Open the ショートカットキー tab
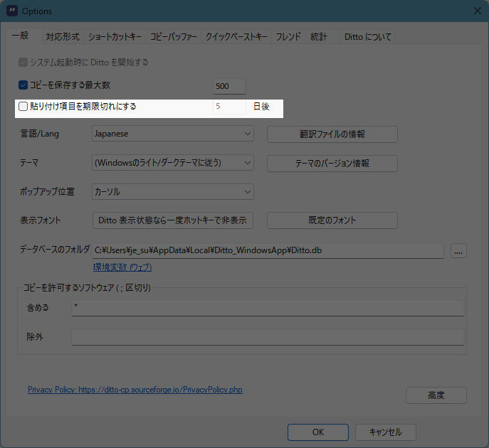This screenshot has width=489, height=448. (x=115, y=37)
